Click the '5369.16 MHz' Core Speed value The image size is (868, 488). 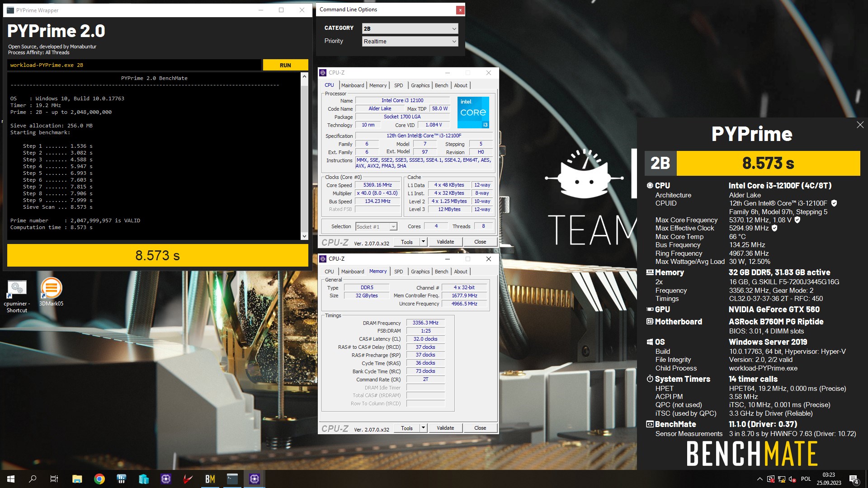click(x=377, y=185)
